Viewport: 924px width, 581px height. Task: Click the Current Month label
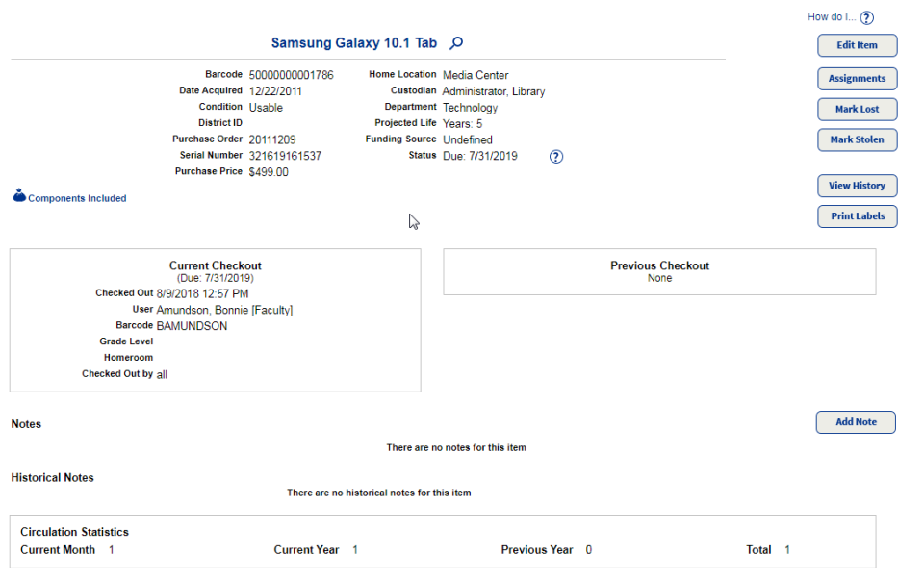(x=58, y=550)
